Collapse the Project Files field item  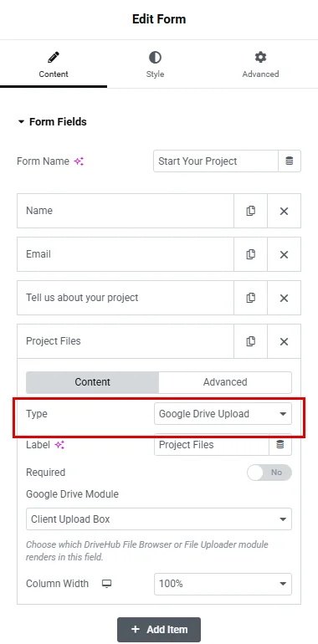pos(126,341)
